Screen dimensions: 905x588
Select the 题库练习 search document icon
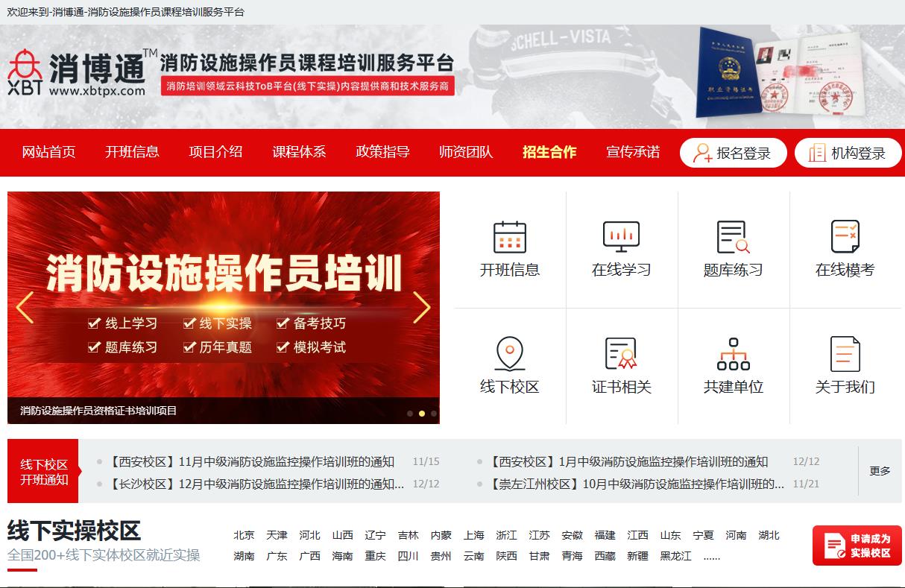(733, 237)
